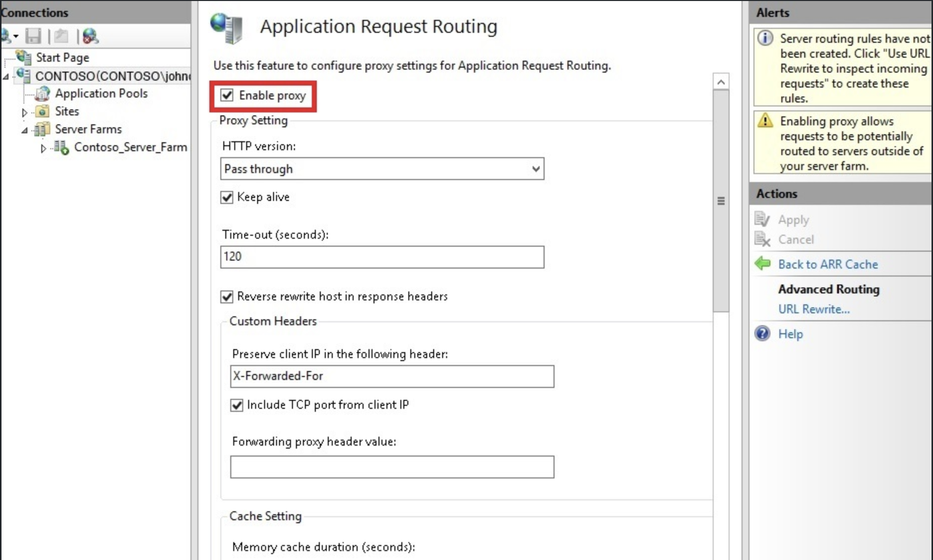Collapse the CONTOSO server node
Image resolution: width=933 pixels, height=560 pixels.
6,77
